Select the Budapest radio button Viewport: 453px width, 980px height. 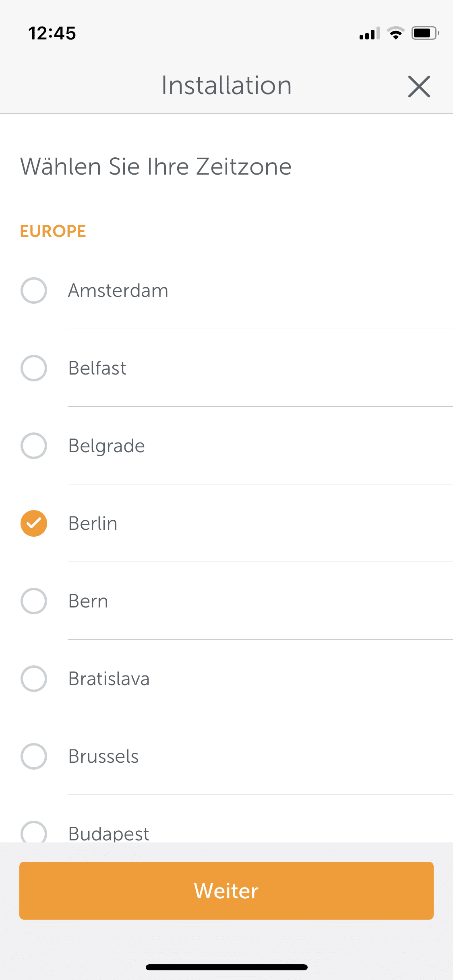[34, 832]
